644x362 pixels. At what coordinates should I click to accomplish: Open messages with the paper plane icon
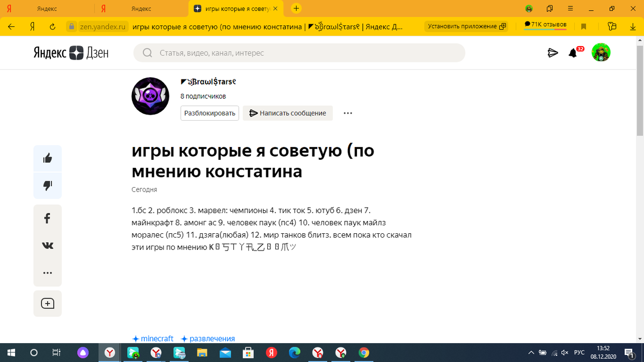pos(553,52)
